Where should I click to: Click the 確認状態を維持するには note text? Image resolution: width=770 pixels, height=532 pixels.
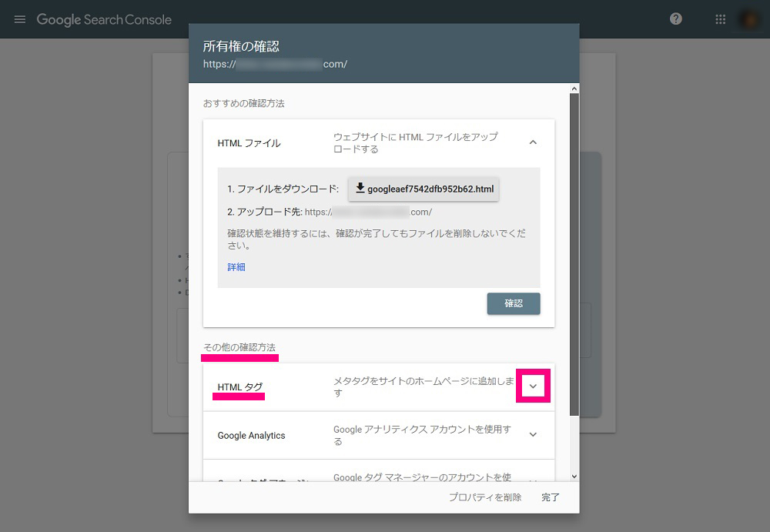pos(377,239)
